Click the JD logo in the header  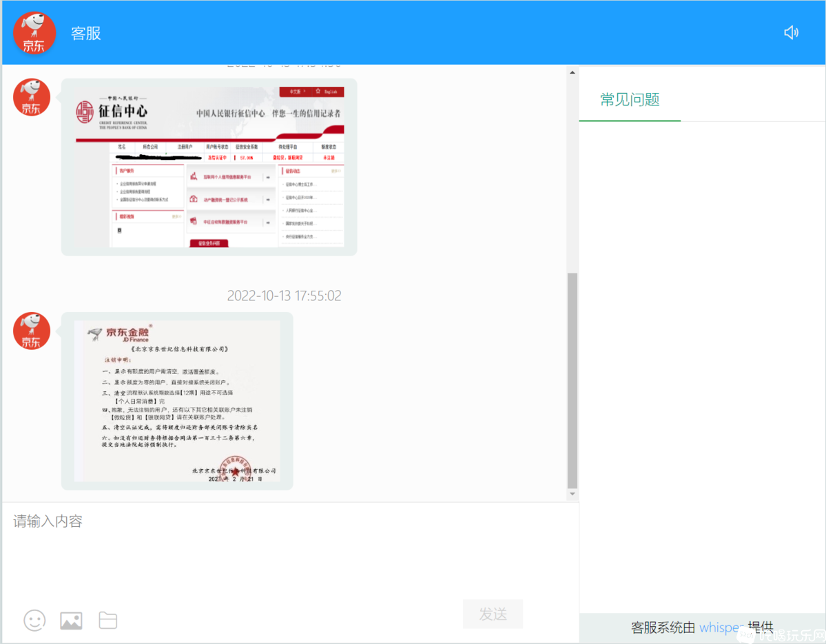pyautogui.click(x=34, y=33)
